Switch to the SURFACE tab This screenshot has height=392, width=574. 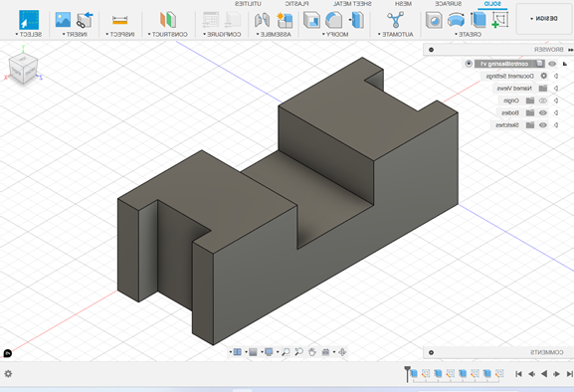click(x=448, y=4)
